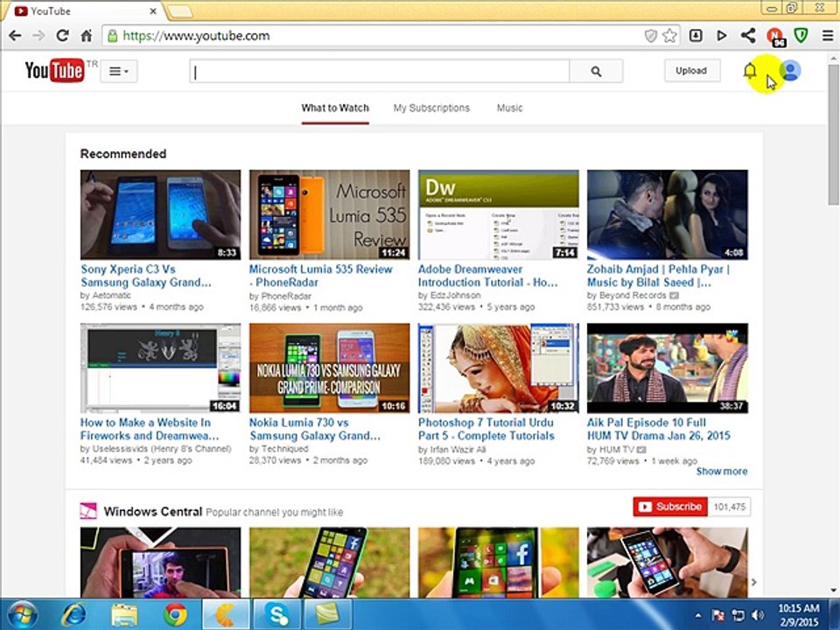The width and height of the screenshot is (840, 630).
Task: Click the red N extension icon
Action: click(x=775, y=37)
